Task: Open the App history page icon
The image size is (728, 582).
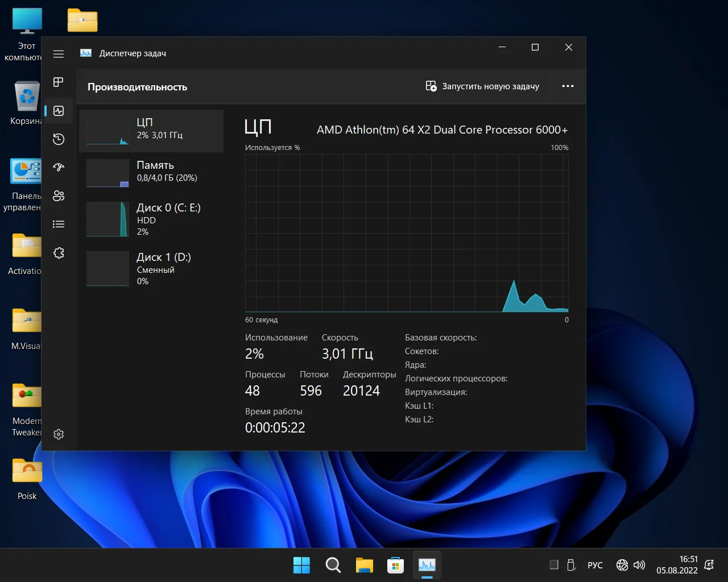Action: click(x=59, y=139)
